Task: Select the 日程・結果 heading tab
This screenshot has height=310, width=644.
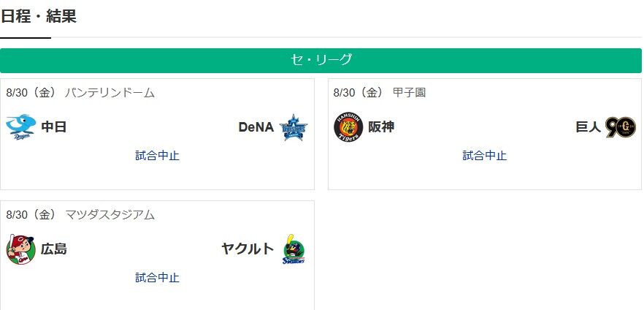Action: coord(38,16)
